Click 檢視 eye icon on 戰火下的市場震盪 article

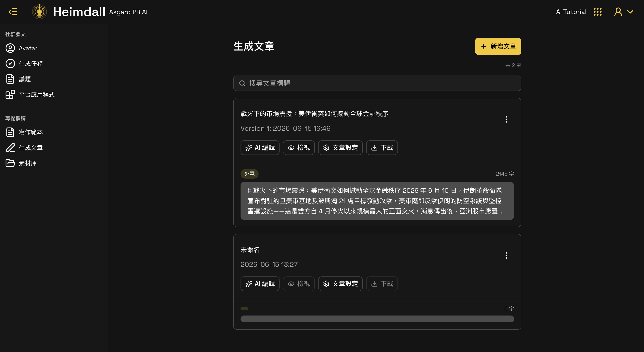(291, 148)
